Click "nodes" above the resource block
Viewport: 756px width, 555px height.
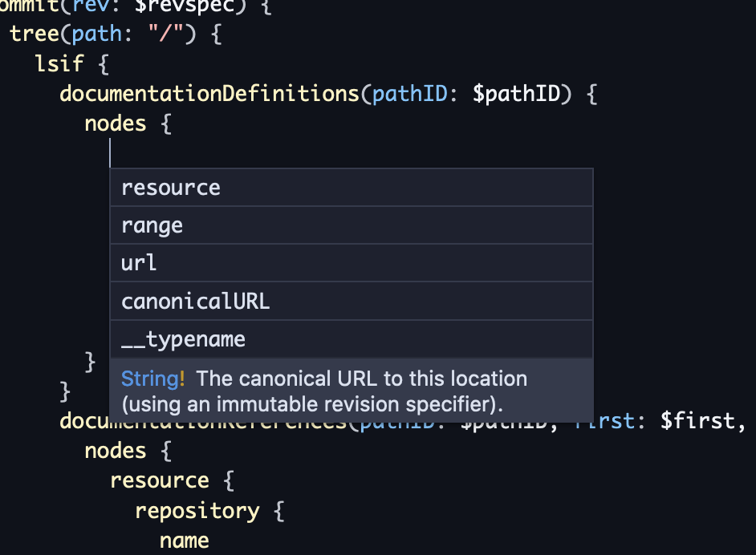click(116, 451)
